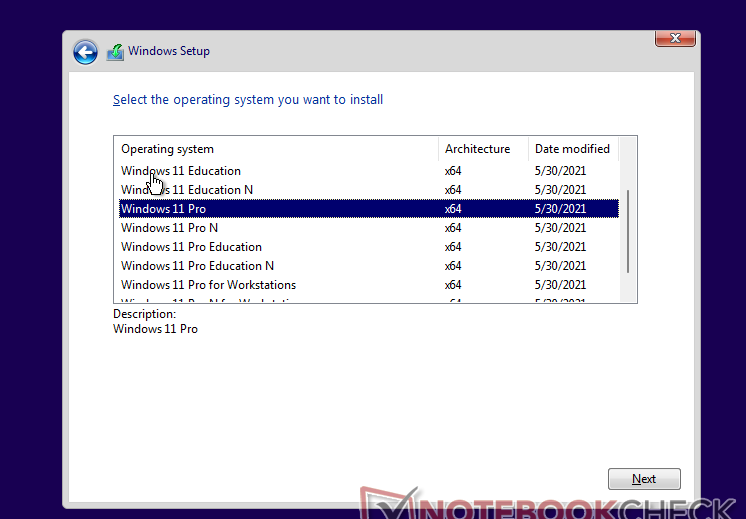Select the Windows 11 Education N edition
The image size is (746, 519).
(187, 190)
